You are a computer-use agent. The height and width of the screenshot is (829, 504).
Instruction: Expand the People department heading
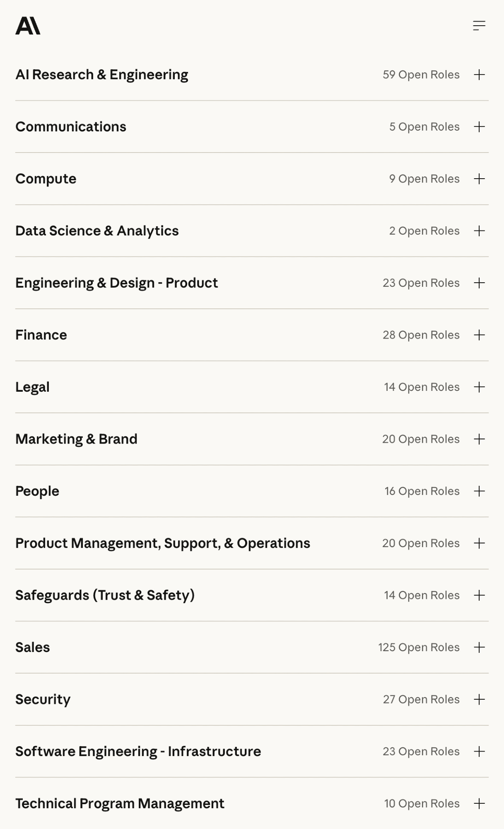[37, 491]
